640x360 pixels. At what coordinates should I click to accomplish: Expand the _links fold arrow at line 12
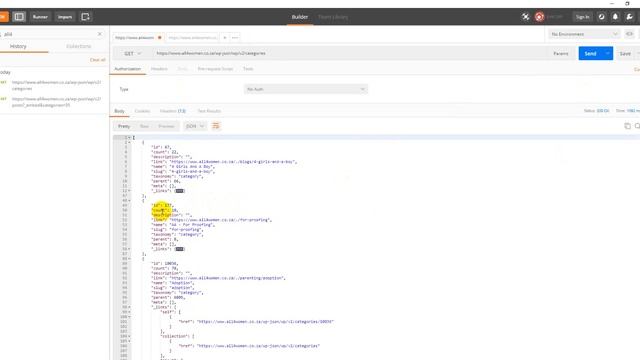129,191
